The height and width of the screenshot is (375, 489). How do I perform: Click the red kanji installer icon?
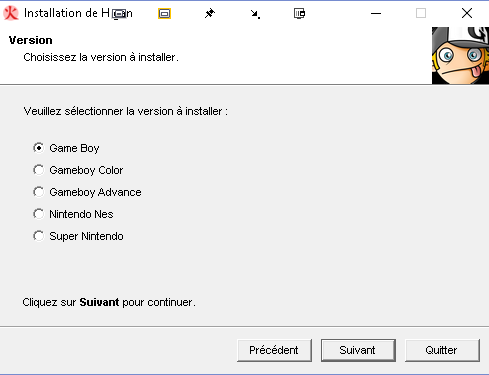coord(11,13)
